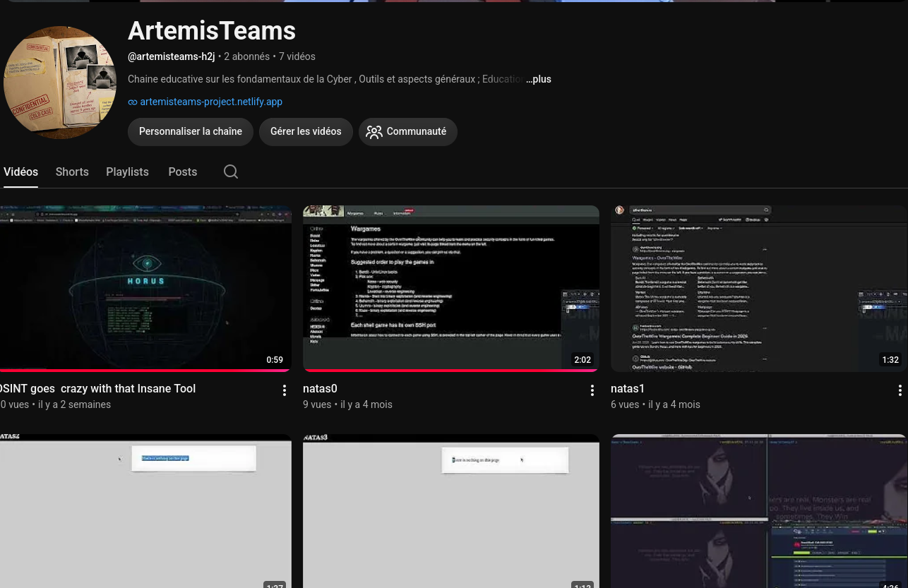Click the 0:59 duration badge
Viewport: 908px width, 588px height.
[x=275, y=360]
